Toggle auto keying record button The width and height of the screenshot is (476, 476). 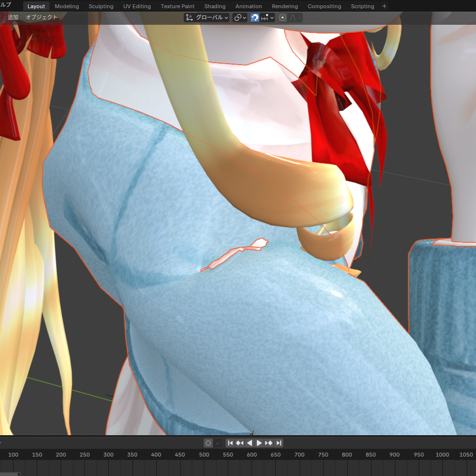(208, 443)
